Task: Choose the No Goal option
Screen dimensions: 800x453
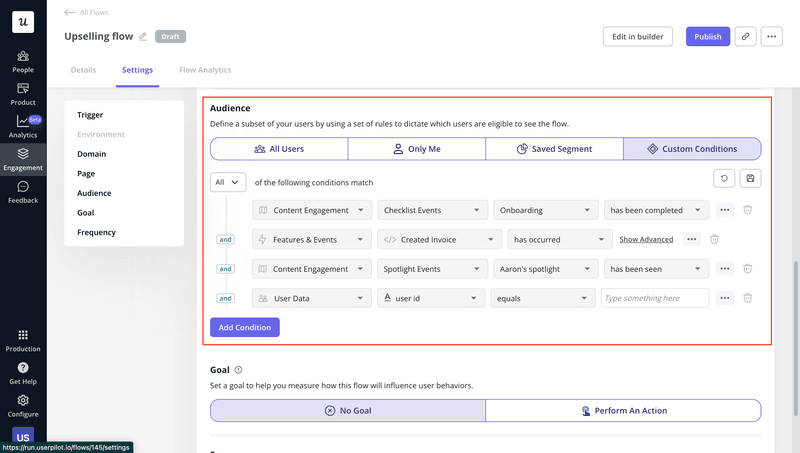Action: coord(348,411)
